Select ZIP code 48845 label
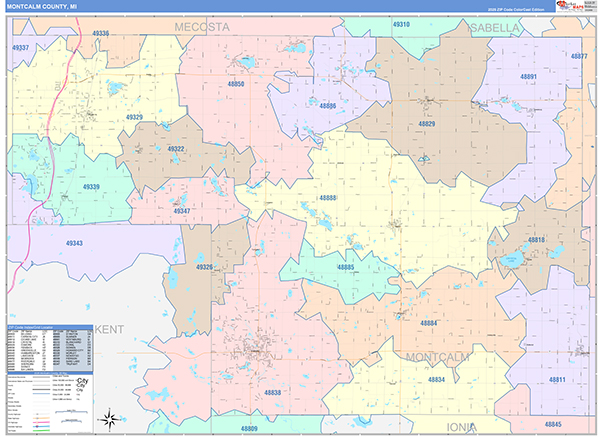Image resolution: width=600 pixels, height=437 pixels. click(553, 424)
